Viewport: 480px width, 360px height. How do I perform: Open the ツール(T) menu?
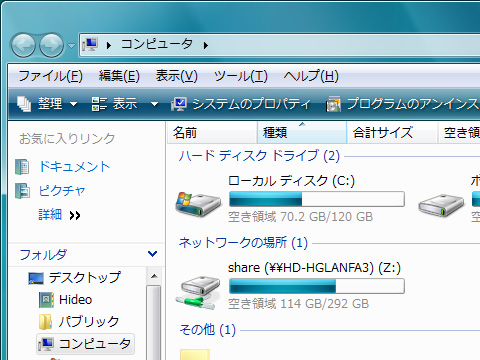coord(241,76)
